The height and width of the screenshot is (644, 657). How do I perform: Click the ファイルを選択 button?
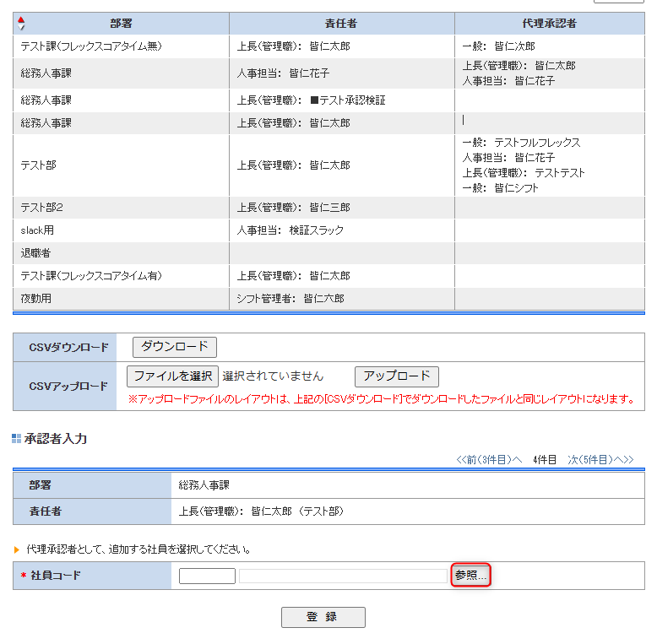click(172, 376)
